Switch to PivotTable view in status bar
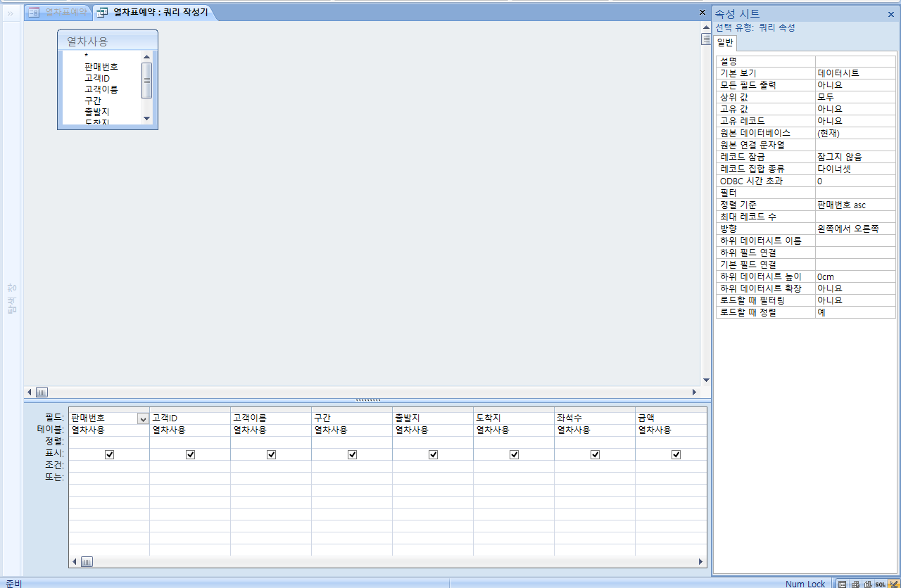The height and width of the screenshot is (588, 901). pyautogui.click(x=855, y=584)
